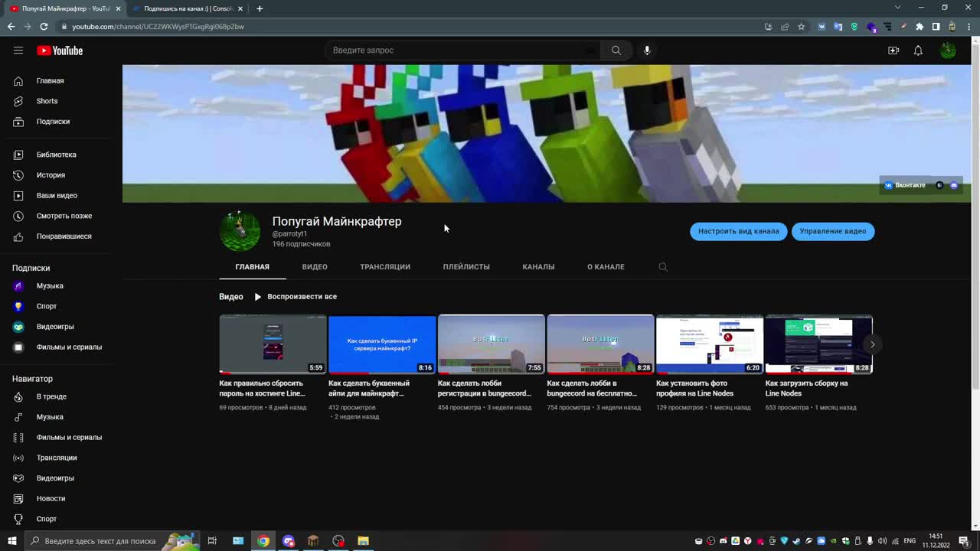Open the notifications bell
Viewport: 980px width, 551px height.
point(918,51)
